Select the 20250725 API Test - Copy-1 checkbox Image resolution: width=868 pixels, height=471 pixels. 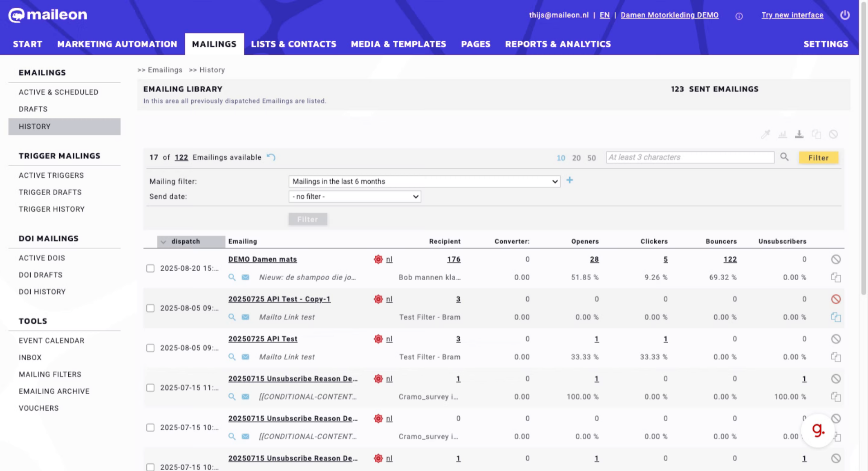(151, 308)
